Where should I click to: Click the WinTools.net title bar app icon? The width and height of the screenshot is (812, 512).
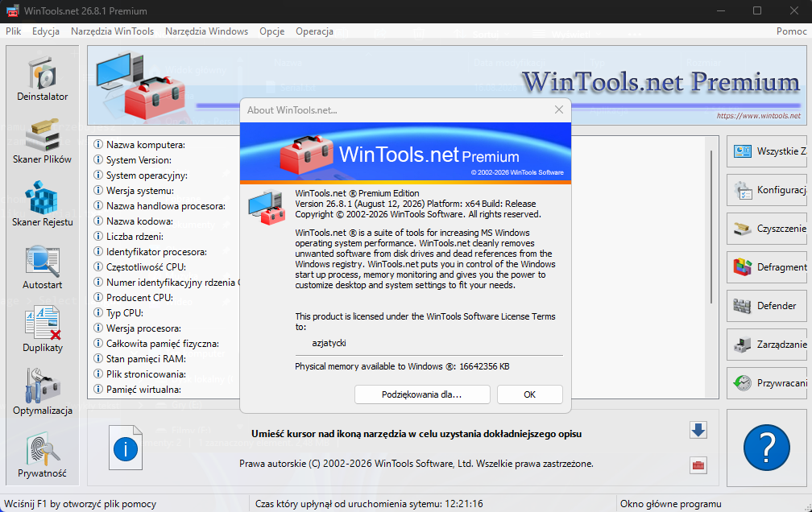pyautogui.click(x=12, y=11)
